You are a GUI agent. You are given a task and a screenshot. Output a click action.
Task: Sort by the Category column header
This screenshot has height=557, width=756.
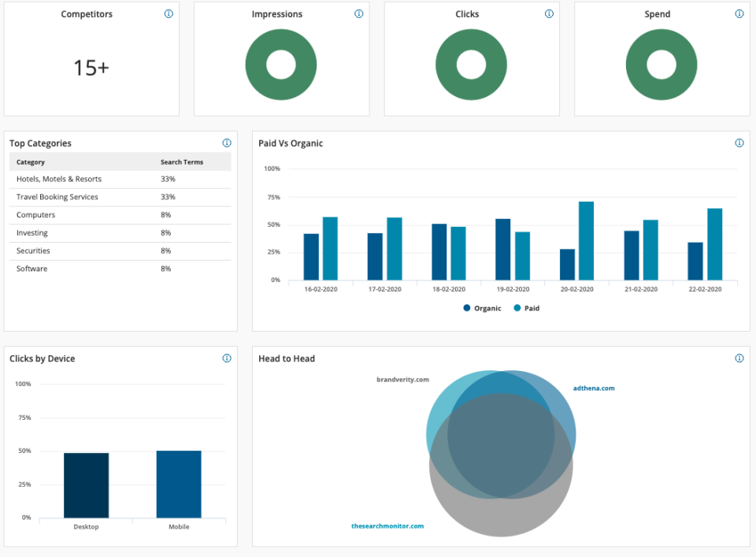point(31,162)
